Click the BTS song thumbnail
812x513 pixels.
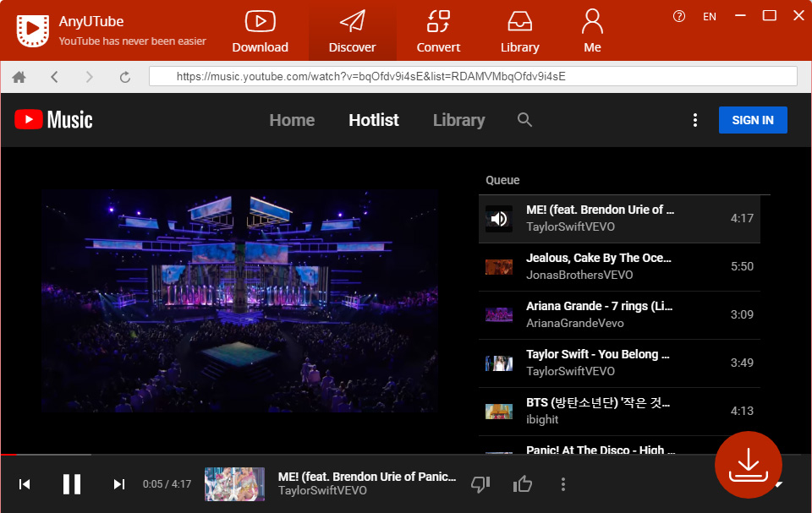click(x=499, y=411)
